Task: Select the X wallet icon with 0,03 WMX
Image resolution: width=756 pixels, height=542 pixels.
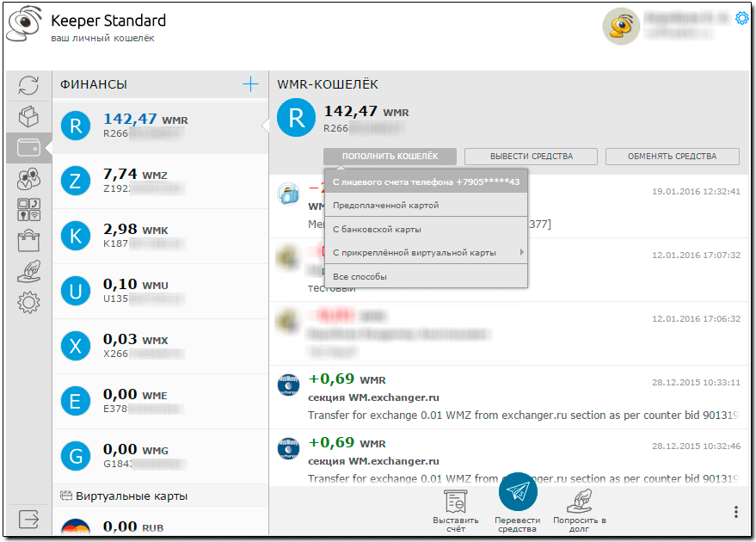Action: (x=76, y=346)
